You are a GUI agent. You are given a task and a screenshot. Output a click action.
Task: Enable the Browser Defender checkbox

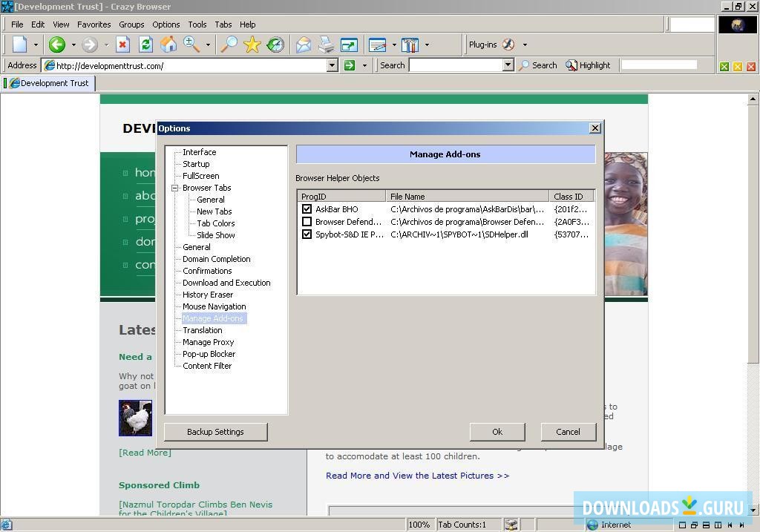click(x=307, y=221)
